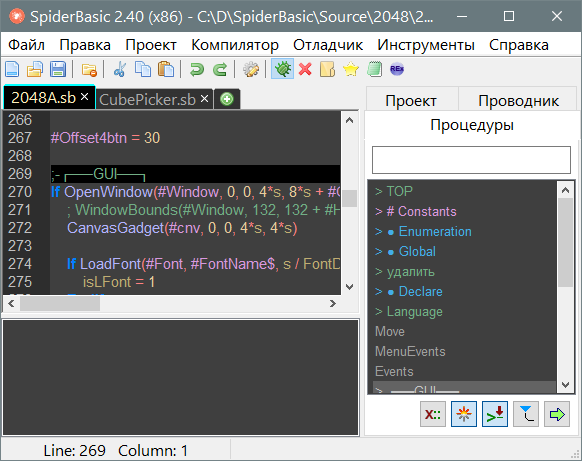This screenshot has width=582, height=461.
Task: Copy selection with the two pages icon
Action: coord(143,69)
